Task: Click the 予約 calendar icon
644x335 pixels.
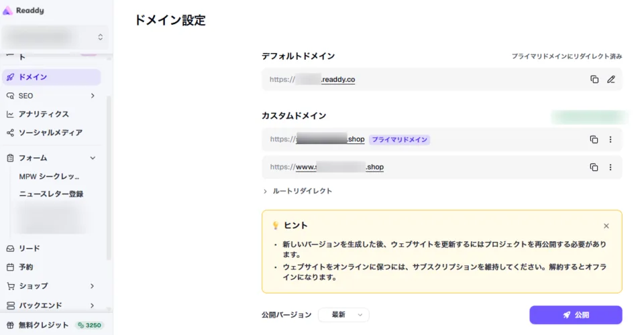Action: coord(10,267)
